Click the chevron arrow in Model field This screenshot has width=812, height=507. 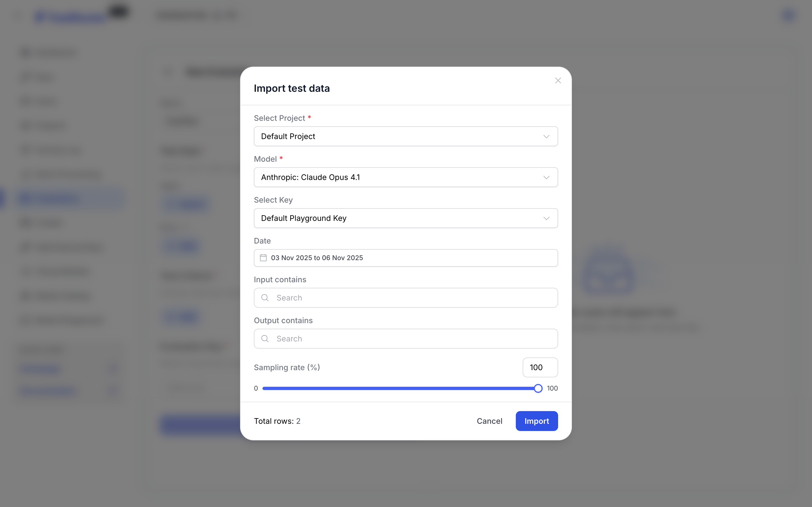click(546, 177)
